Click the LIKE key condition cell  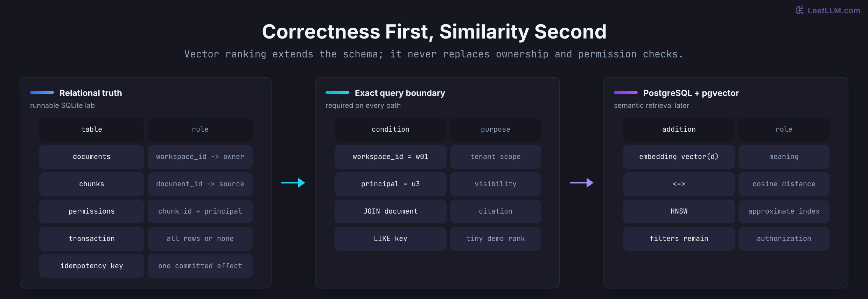coord(391,239)
